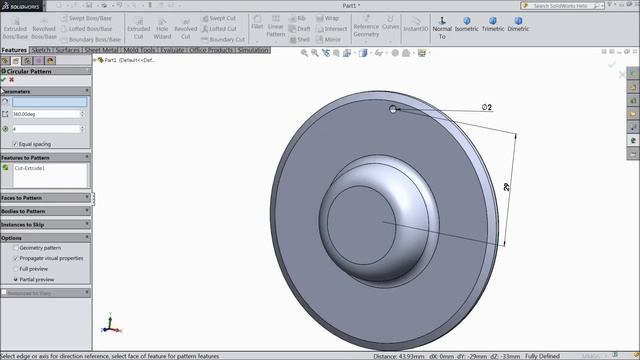Click the Reverse Direction icon beside pattern axis
The width and height of the screenshot is (640, 360).
tap(5, 102)
